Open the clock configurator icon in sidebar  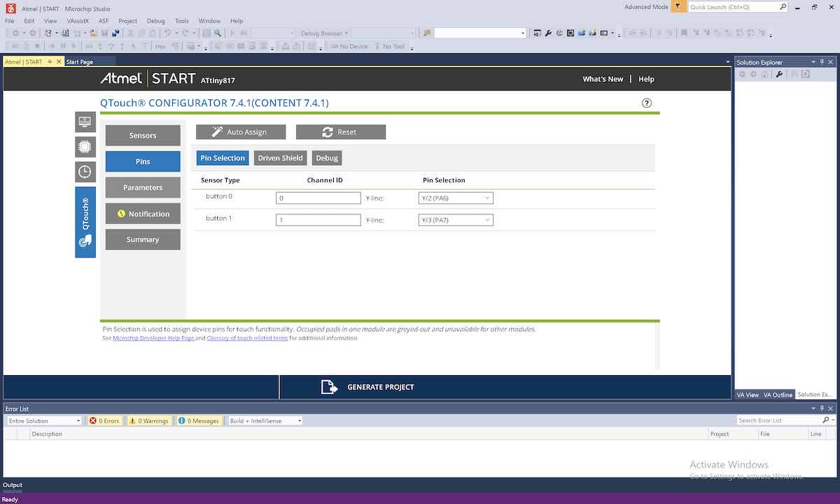point(85,171)
